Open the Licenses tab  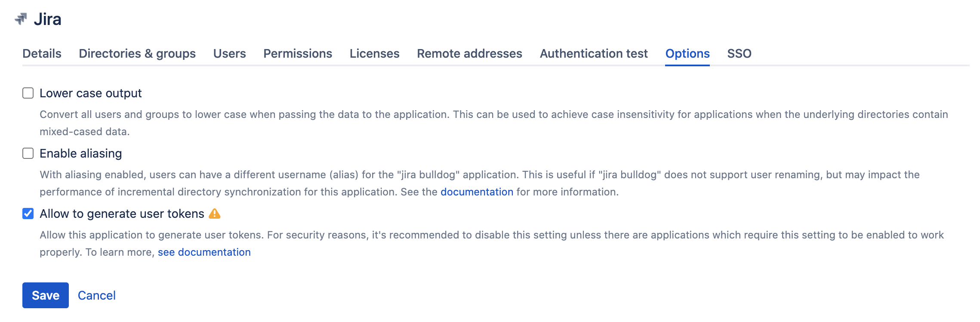(374, 53)
